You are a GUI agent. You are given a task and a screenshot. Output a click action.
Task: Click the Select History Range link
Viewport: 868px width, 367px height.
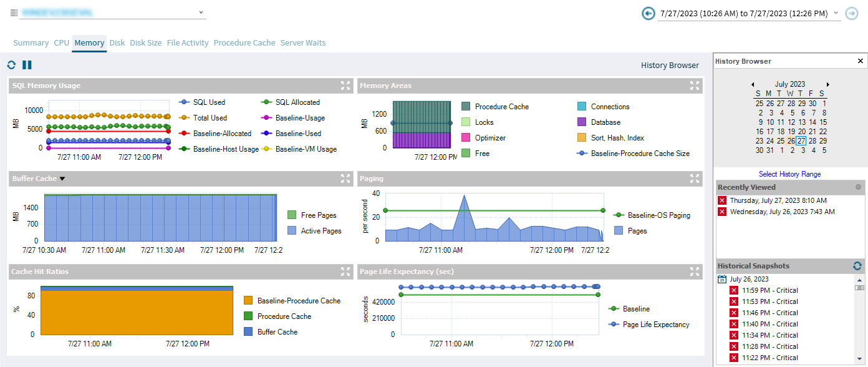(x=789, y=174)
